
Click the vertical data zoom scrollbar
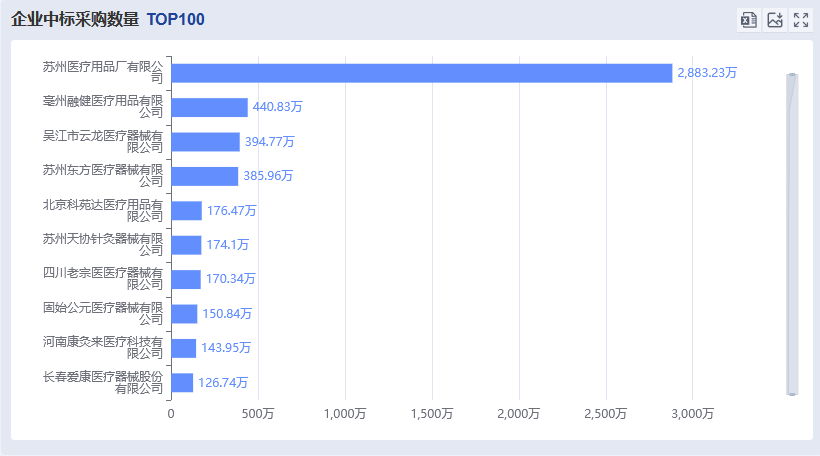[792, 234]
